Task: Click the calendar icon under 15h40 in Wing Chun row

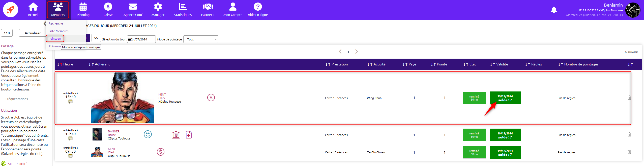Action: point(70,102)
